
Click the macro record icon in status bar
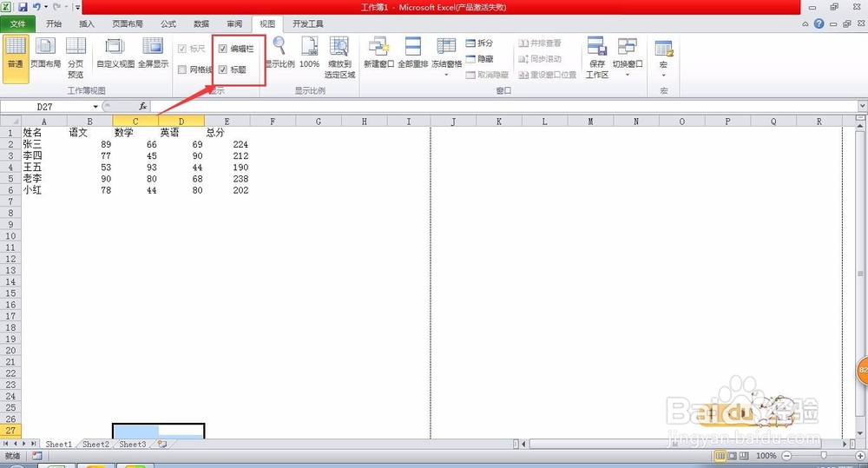click(37, 456)
